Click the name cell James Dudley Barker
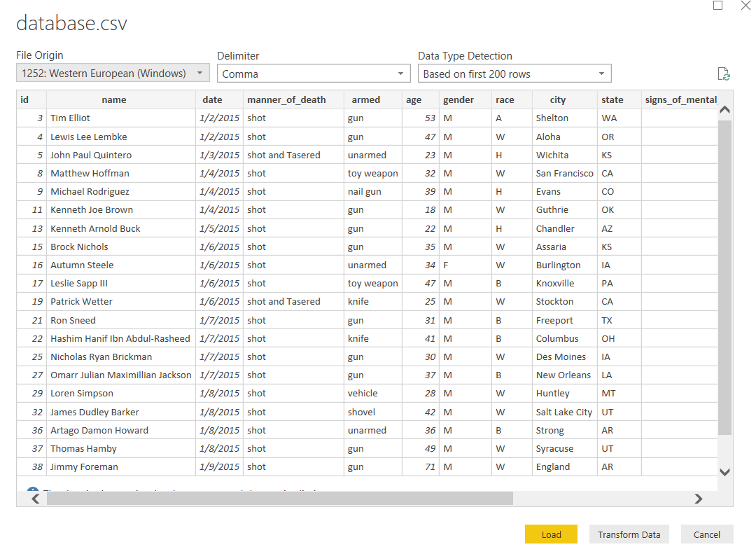756x554 pixels. [x=121, y=412]
